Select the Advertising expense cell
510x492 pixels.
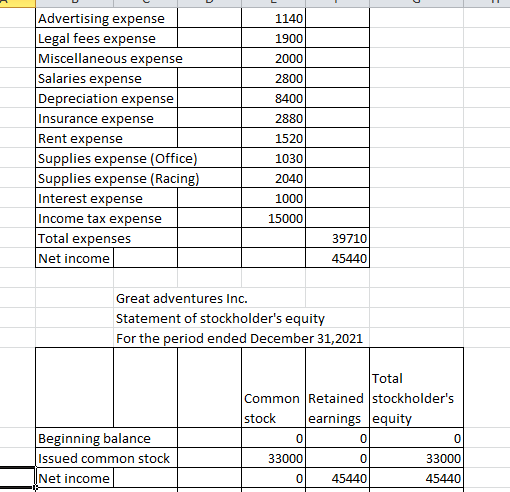(x=106, y=18)
